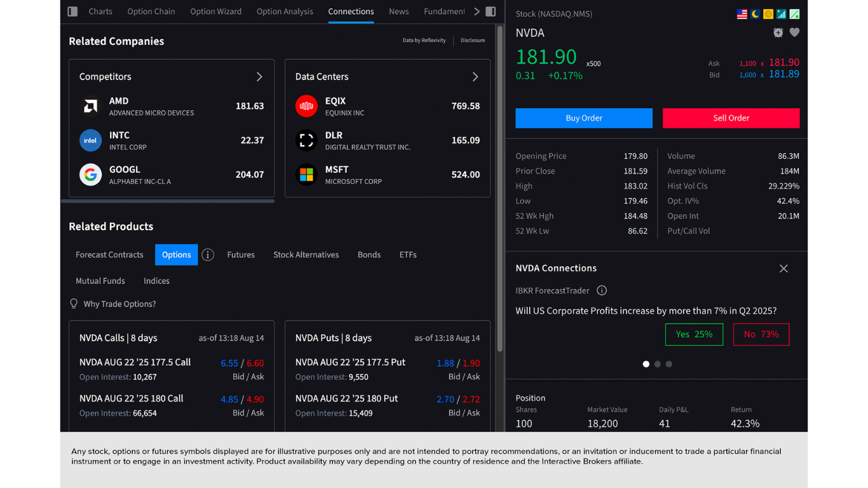The image size is (868, 488).
Task: Switch to the Charts tab
Action: [100, 11]
